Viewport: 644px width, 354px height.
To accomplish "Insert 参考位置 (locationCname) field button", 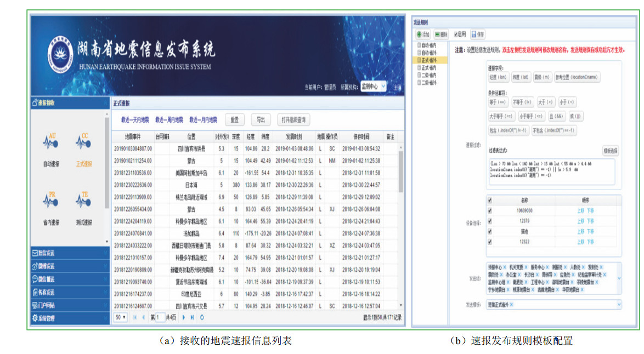I will [577, 77].
